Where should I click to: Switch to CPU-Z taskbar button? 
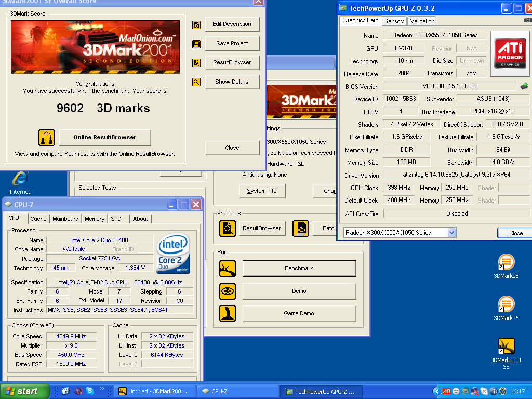pos(238,391)
